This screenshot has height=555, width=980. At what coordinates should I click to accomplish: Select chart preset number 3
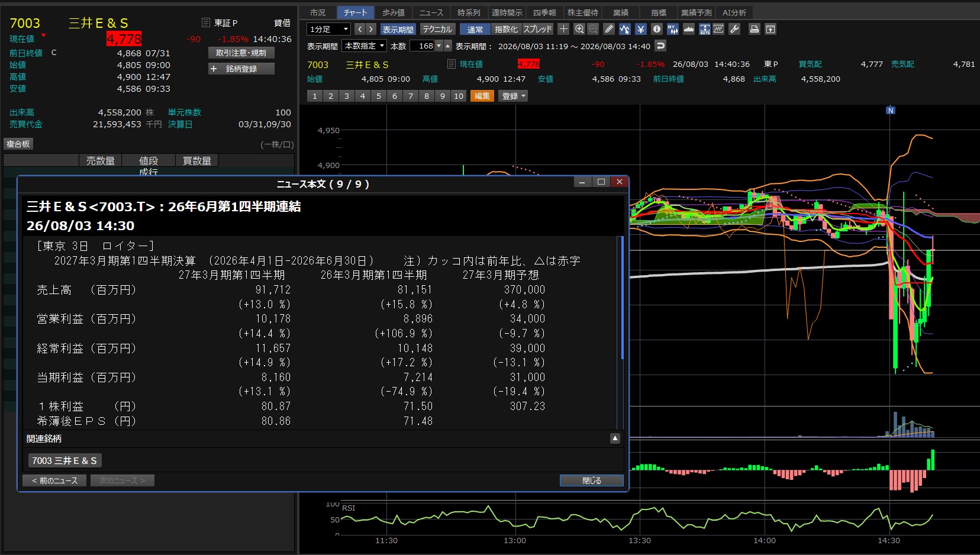[347, 96]
